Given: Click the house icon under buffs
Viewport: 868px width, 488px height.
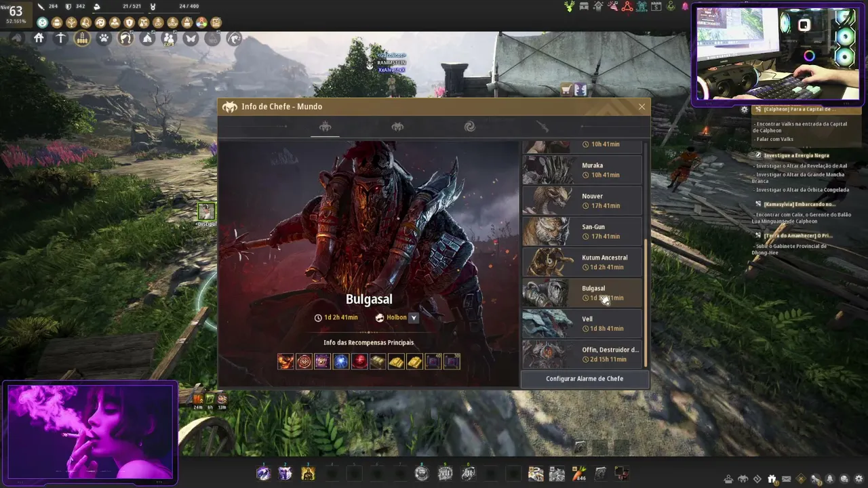Looking at the screenshot, I should [39, 39].
